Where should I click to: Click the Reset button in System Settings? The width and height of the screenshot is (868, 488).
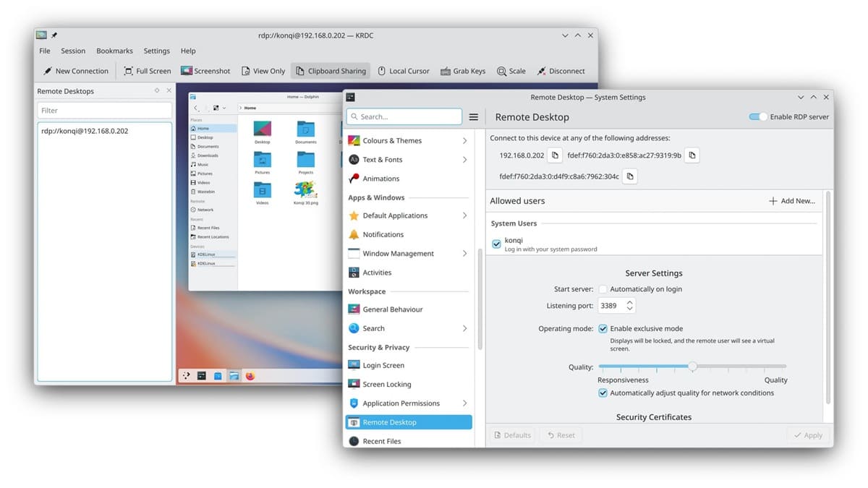(561, 435)
